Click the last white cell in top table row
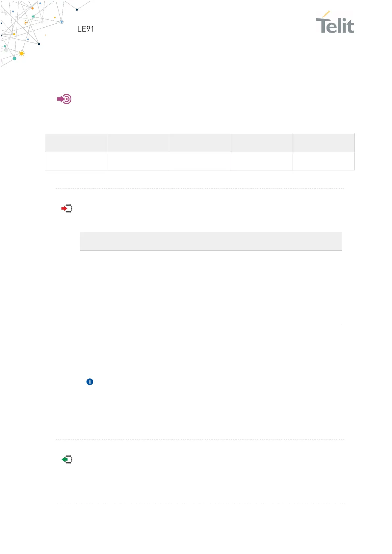 tap(324, 161)
